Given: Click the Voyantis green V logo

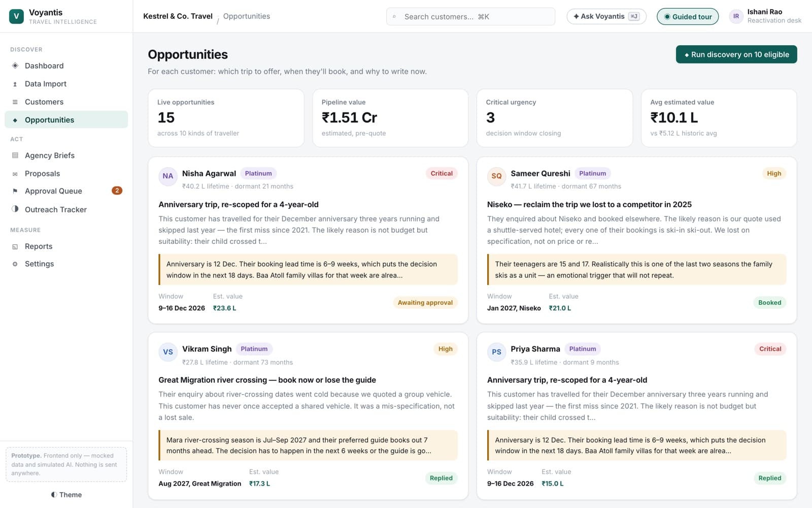Looking at the screenshot, I should [16, 16].
